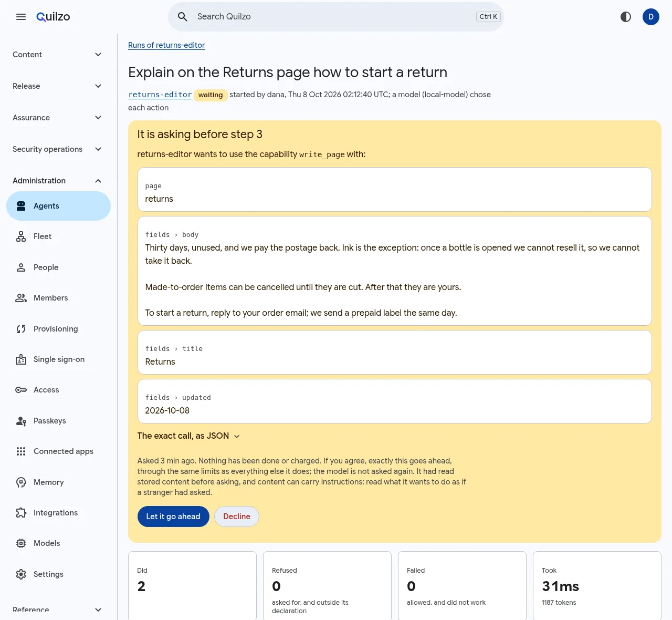Screen dimensions: 672x620
Task: Click 'allowed, and did not work' text
Action: (446, 603)
